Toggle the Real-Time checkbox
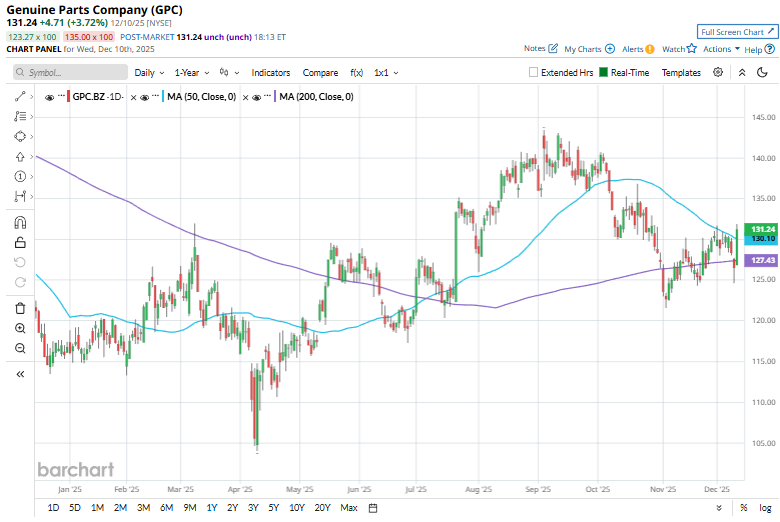The height and width of the screenshot is (522, 780). (604, 73)
